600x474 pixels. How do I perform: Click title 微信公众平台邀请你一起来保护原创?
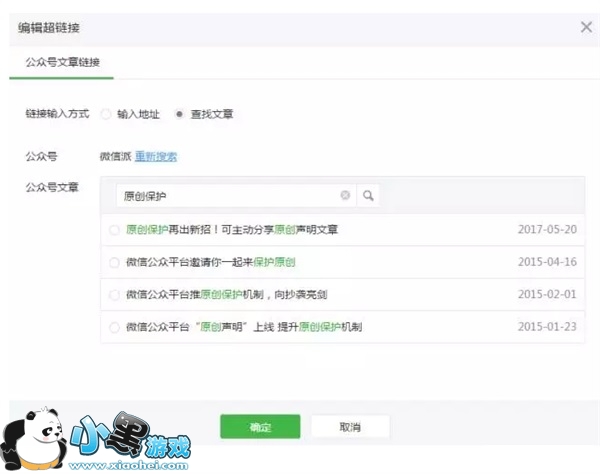(x=210, y=262)
